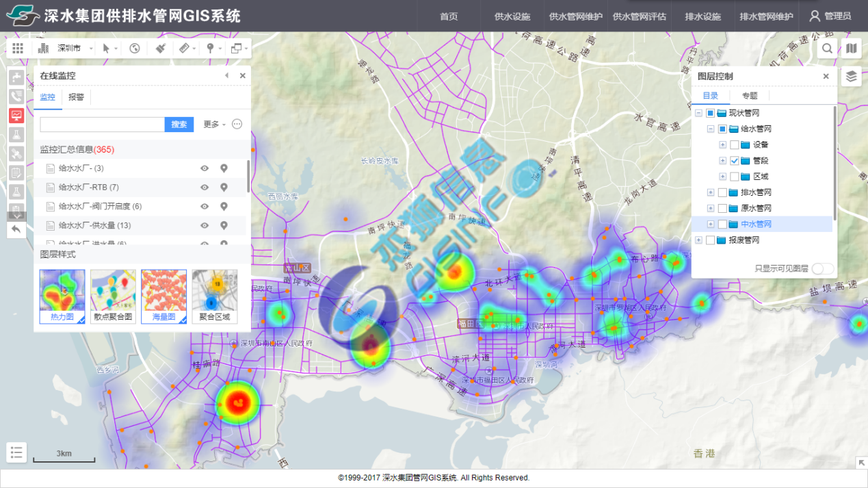Open the 供水管网维护 menu item
This screenshot has width=868, height=488.
point(575,16)
